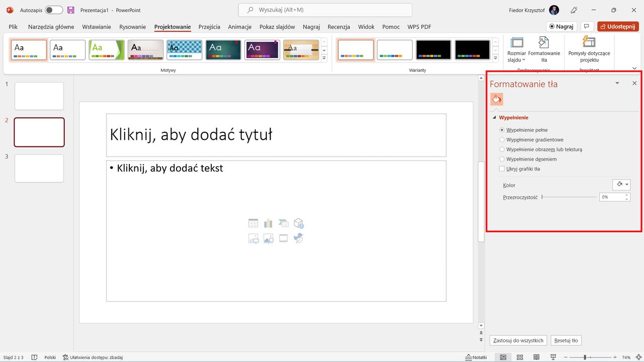Check the Ukryj grafiki tła box
Viewport: 644px width, 362px height.
click(502, 168)
